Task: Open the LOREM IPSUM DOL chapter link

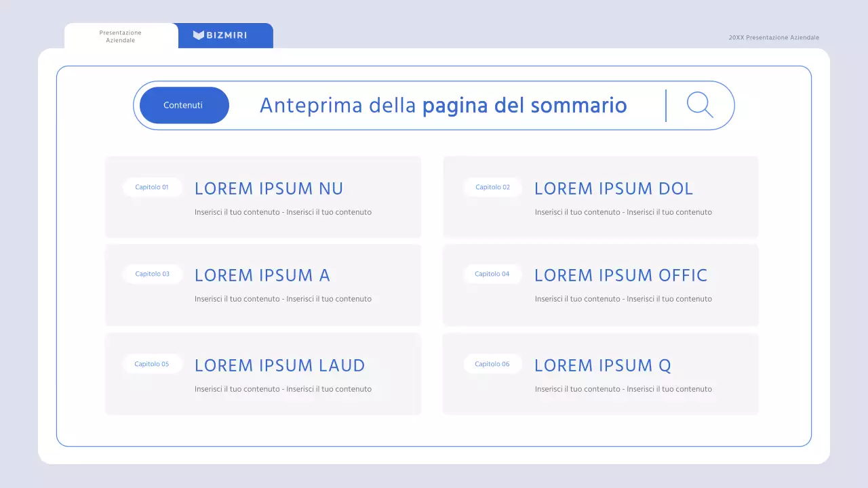Action: coord(613,188)
